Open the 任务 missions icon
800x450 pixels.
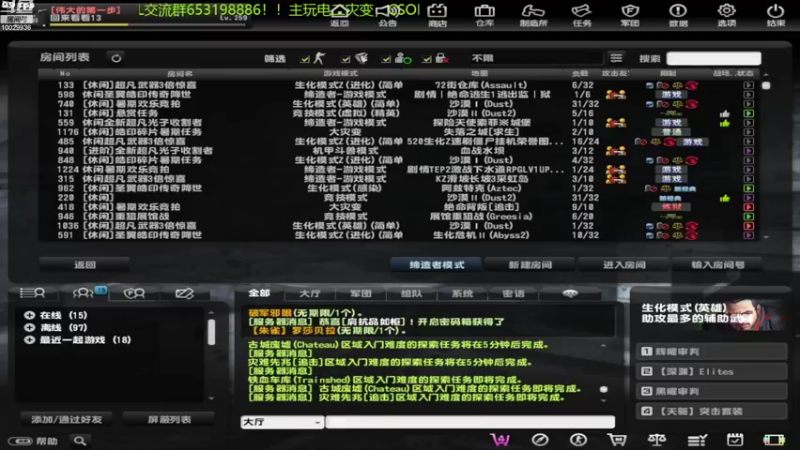click(582, 14)
